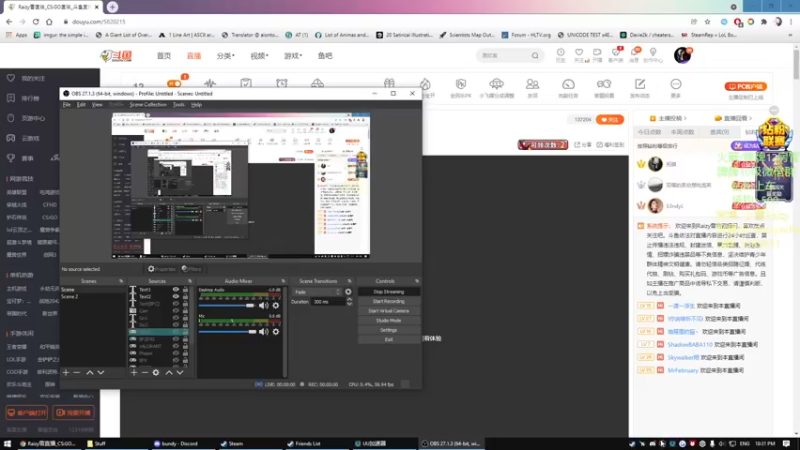The height and width of the screenshot is (450, 800).
Task: Mute Desktop Audio speaker icon
Action: pyautogui.click(x=263, y=306)
